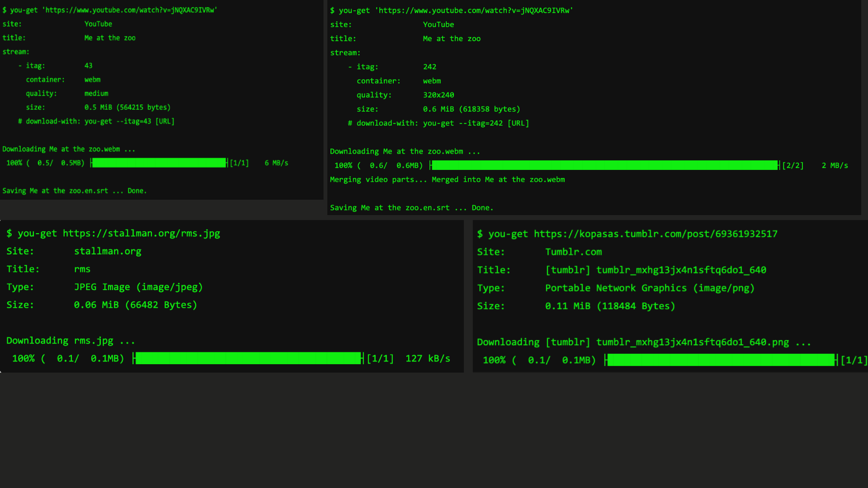Click the 'Downloading [tumblr] tumblr_...640.png' line
Screen dimensions: 868x488
(x=644, y=343)
